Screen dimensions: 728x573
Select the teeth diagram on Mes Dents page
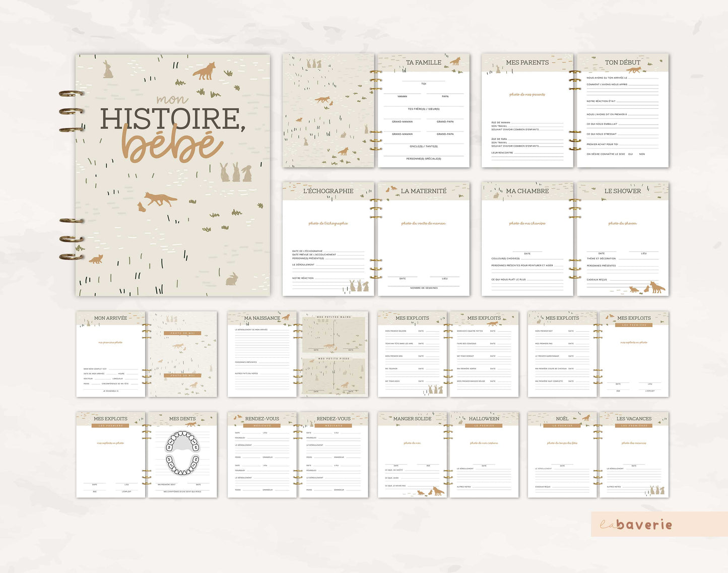click(x=182, y=453)
